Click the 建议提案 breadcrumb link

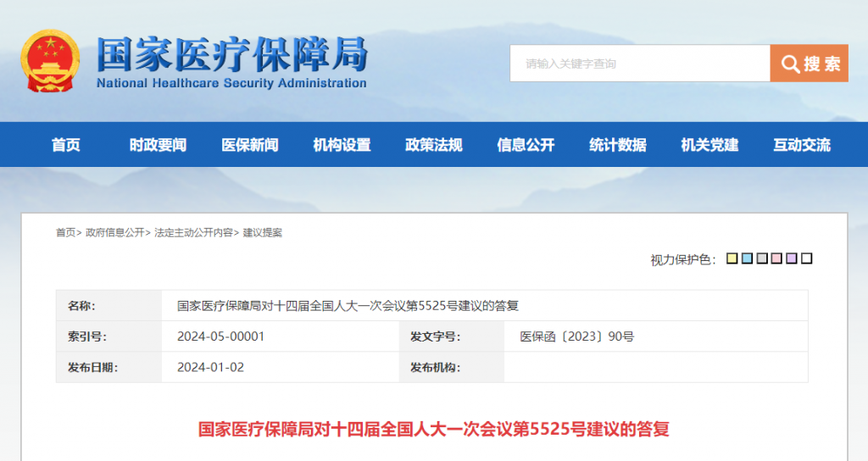263,232
